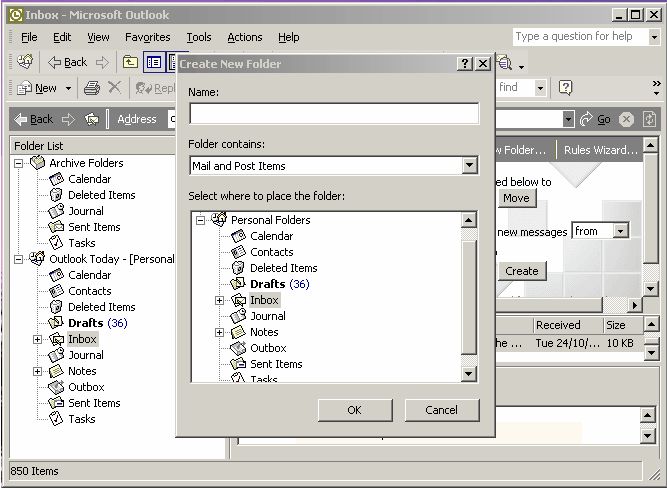Click the Help question mark icon in the main toolbar
Image resolution: width=667 pixels, height=488 pixels.
pyautogui.click(x=565, y=88)
